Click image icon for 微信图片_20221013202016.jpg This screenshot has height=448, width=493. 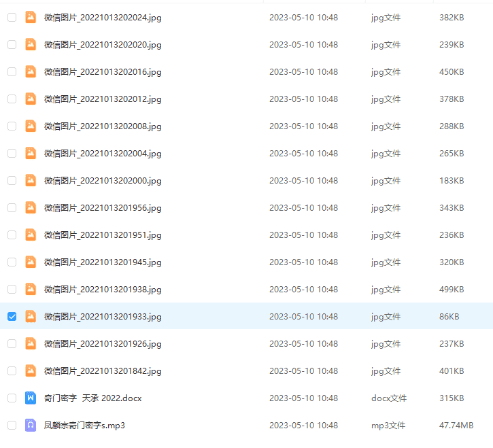click(31, 72)
